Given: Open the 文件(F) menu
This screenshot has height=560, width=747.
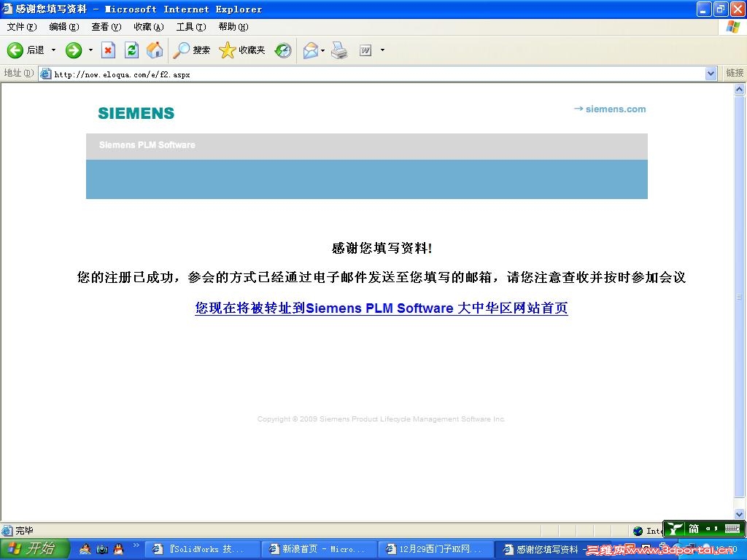Looking at the screenshot, I should [21, 27].
